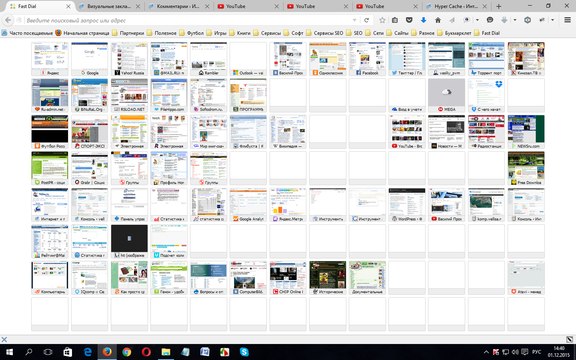576x360 pixels.
Task: Open the Сервисы SEO bookmarks folder
Action: point(325,33)
